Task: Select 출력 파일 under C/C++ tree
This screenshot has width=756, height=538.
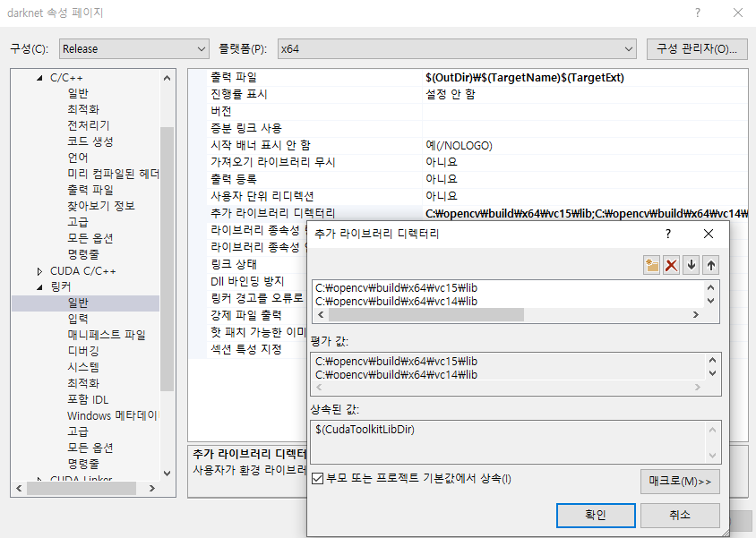Action: (90, 190)
